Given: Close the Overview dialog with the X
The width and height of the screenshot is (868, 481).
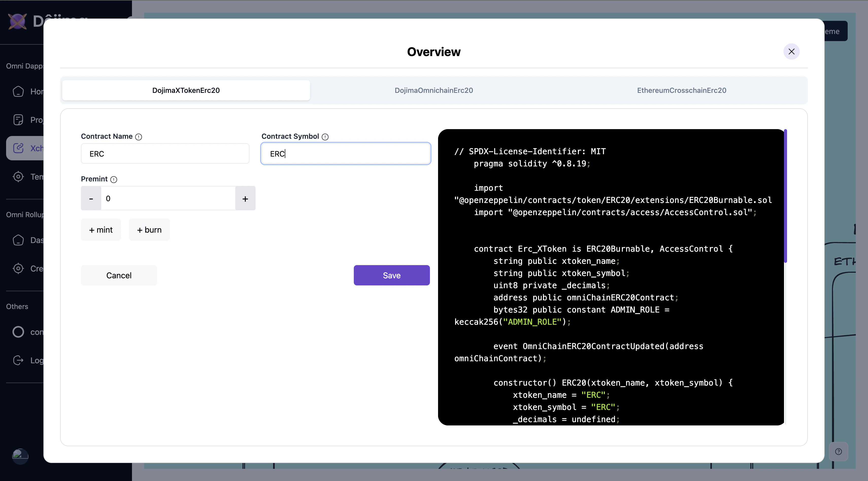Looking at the screenshot, I should pos(791,51).
